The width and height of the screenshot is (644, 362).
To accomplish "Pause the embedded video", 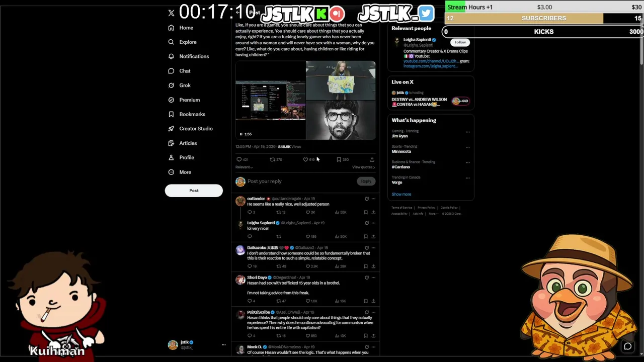I will [241, 134].
